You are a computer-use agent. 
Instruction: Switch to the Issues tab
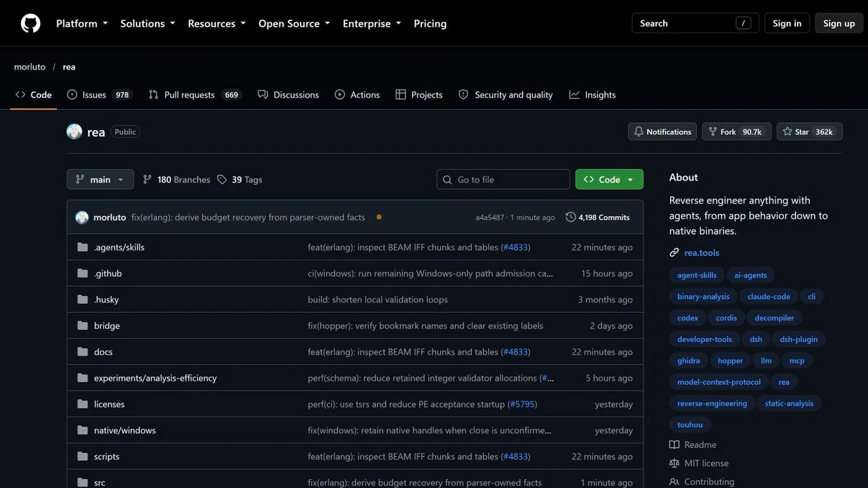click(x=100, y=95)
